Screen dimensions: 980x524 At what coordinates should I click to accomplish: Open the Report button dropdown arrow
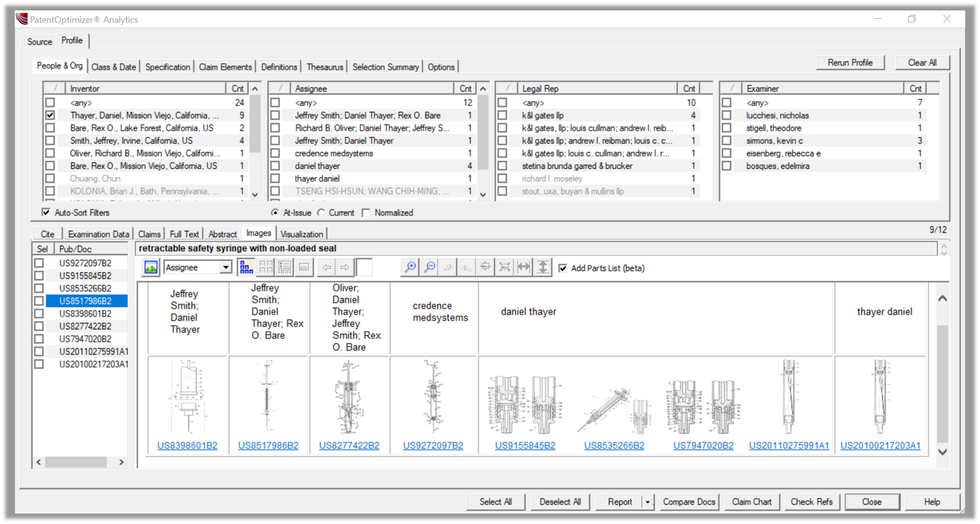[x=647, y=502]
